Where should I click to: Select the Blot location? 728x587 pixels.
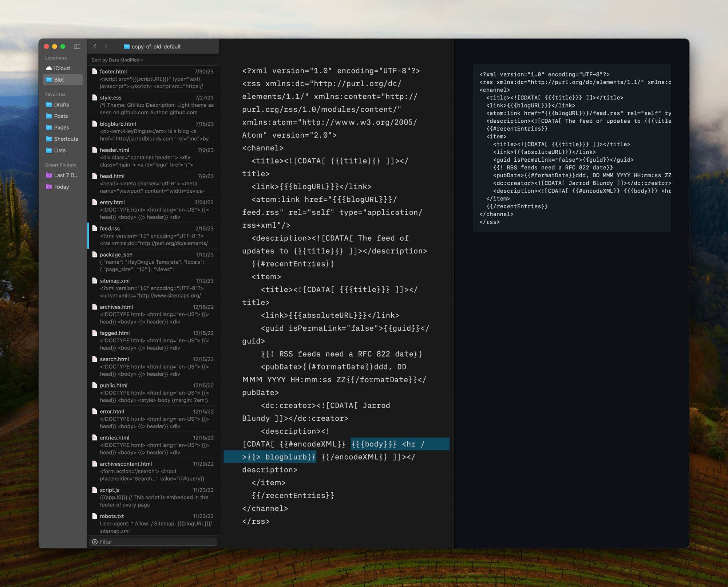63,80
